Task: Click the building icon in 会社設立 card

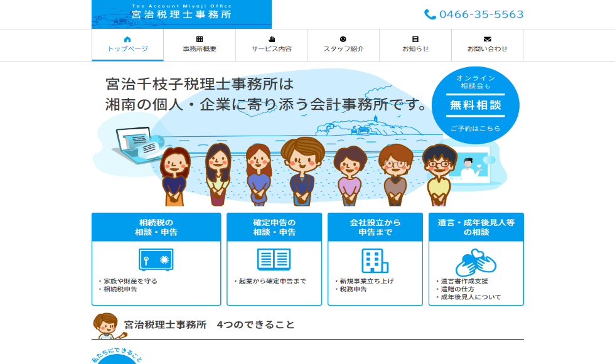Action: click(375, 260)
